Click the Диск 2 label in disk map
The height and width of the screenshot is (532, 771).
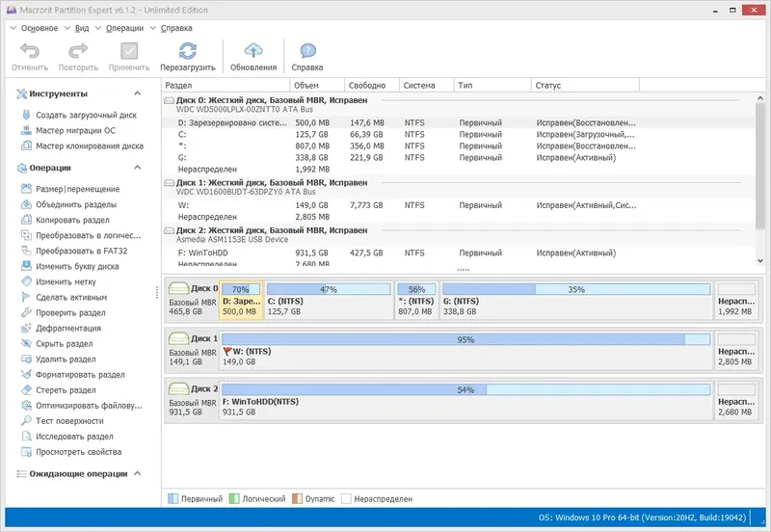pos(204,389)
